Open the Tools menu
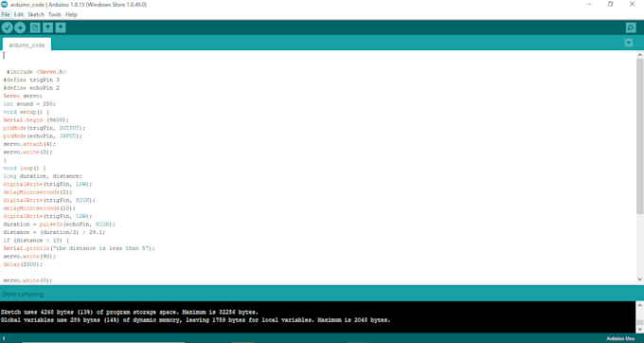Image resolution: width=644 pixels, height=343 pixels. tap(55, 14)
